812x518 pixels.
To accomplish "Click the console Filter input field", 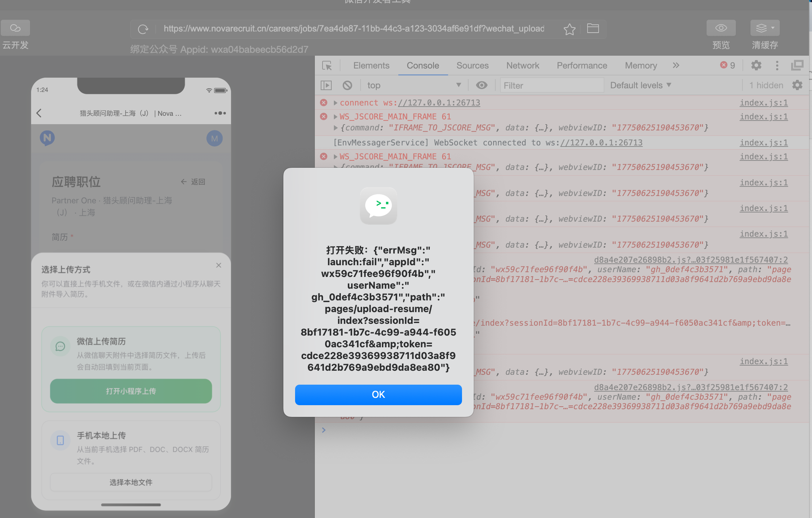I will coord(551,85).
